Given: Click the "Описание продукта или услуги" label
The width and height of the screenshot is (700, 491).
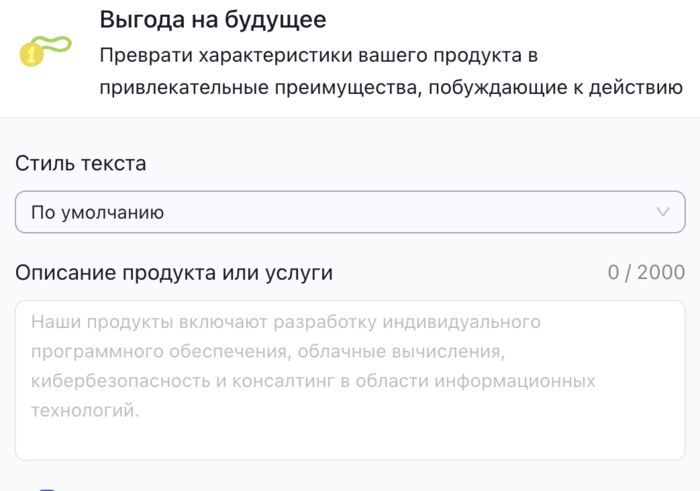Looking at the screenshot, I should [174, 272].
